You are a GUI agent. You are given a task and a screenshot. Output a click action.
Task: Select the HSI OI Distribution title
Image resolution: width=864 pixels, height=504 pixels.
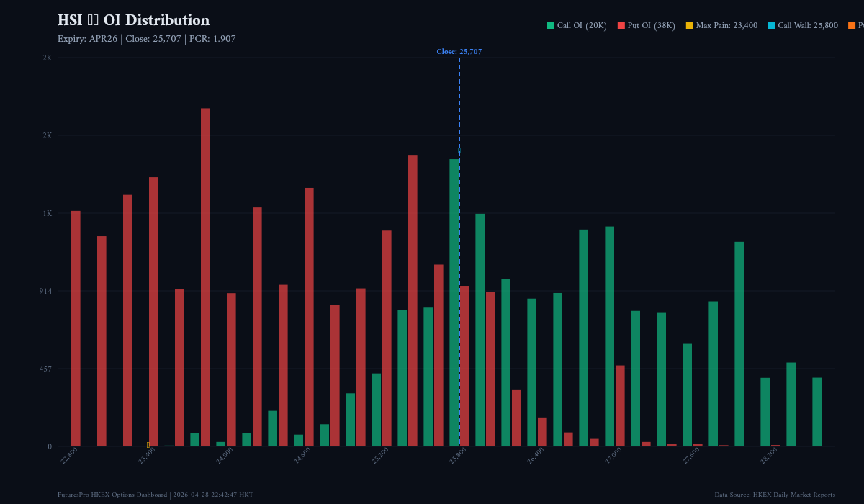(134, 20)
